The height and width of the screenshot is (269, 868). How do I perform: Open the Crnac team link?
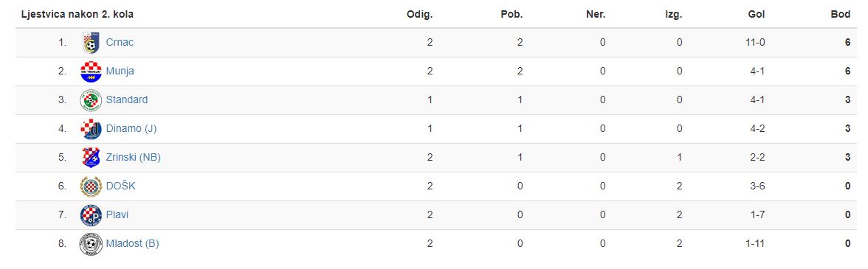pyautogui.click(x=120, y=43)
